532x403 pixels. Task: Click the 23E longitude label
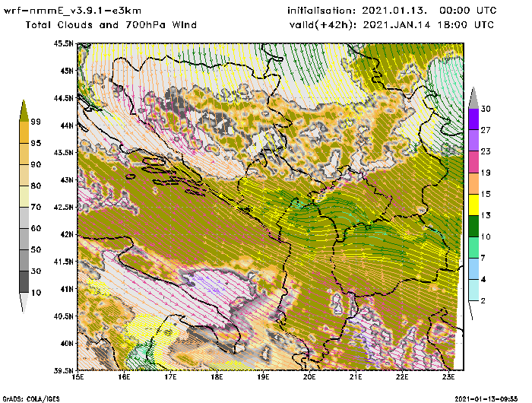point(448,377)
